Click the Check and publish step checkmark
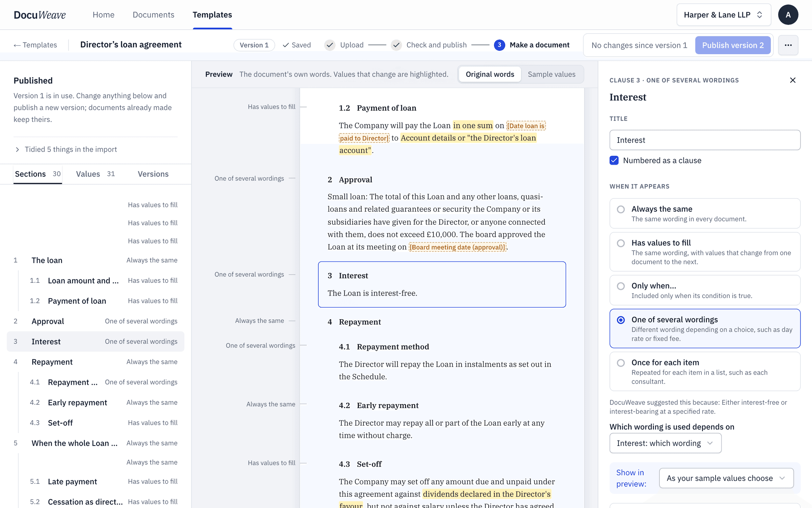 click(396, 45)
